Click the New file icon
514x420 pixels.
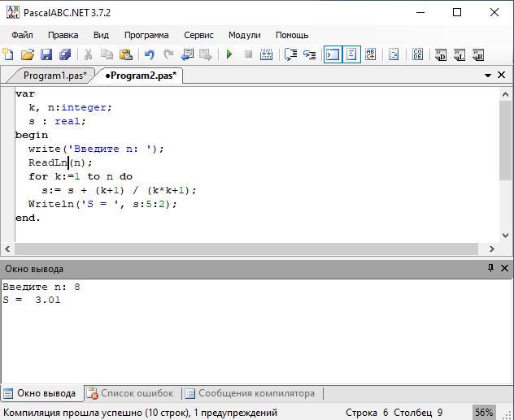[8, 54]
